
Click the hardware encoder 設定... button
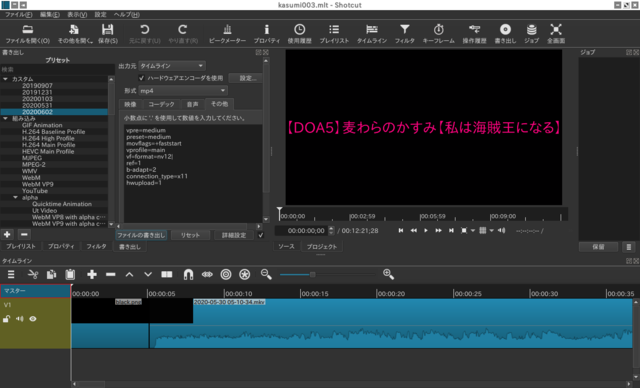point(247,78)
